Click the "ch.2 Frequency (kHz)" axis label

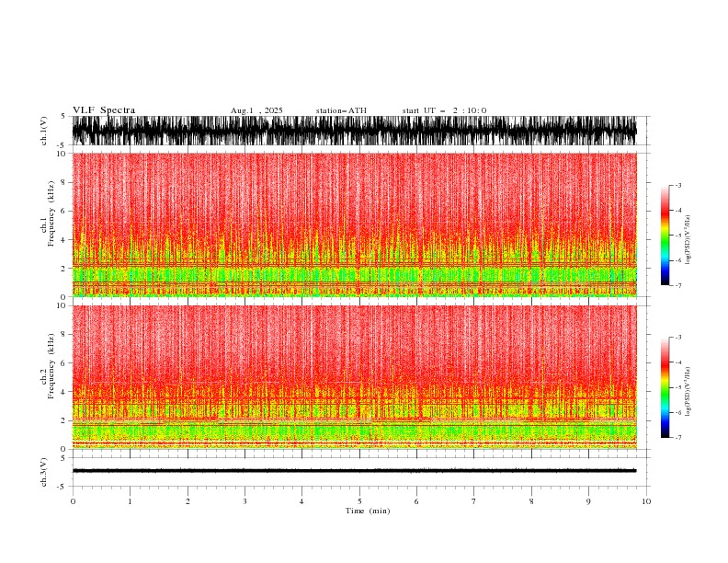(x=48, y=366)
